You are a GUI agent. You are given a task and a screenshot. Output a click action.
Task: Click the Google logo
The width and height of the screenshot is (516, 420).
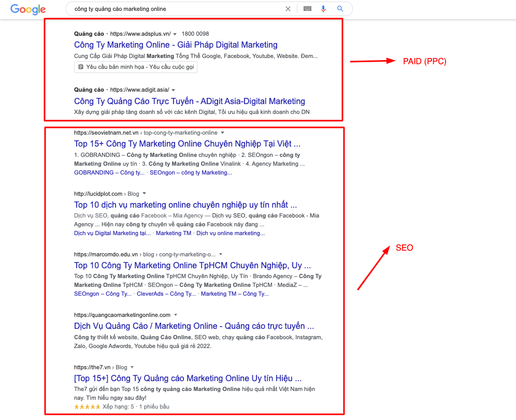tap(27, 9)
